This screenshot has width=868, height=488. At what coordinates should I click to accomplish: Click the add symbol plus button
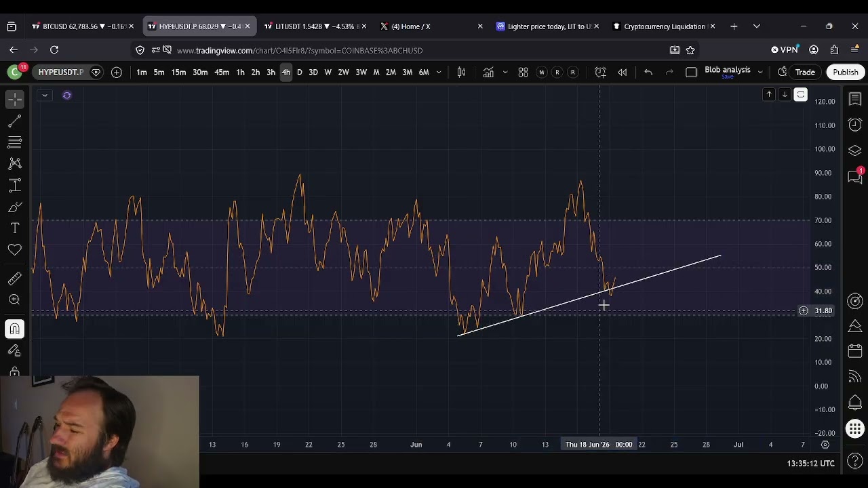click(117, 72)
